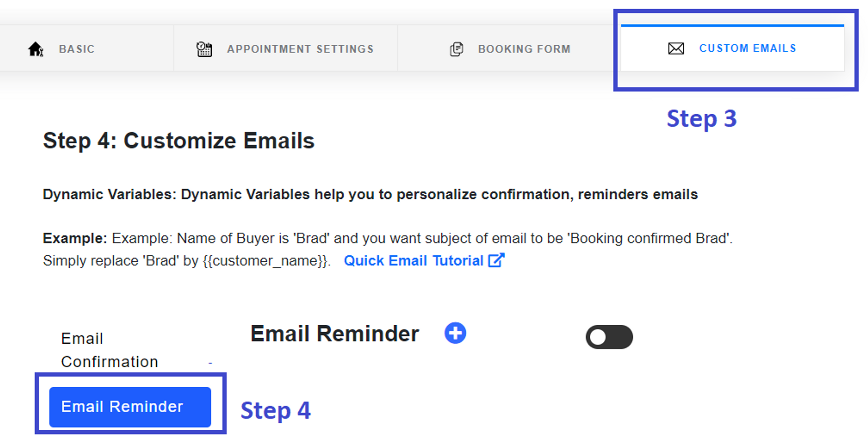Click the envelope icon for Custom Emails
Viewport: 868px width, 448px height.
click(x=676, y=48)
